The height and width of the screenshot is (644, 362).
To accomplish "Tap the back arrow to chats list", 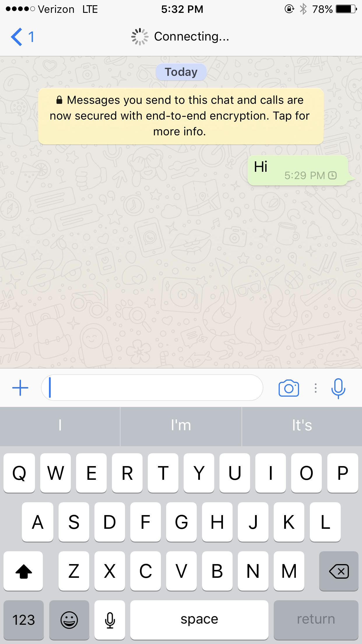I will click(x=17, y=37).
